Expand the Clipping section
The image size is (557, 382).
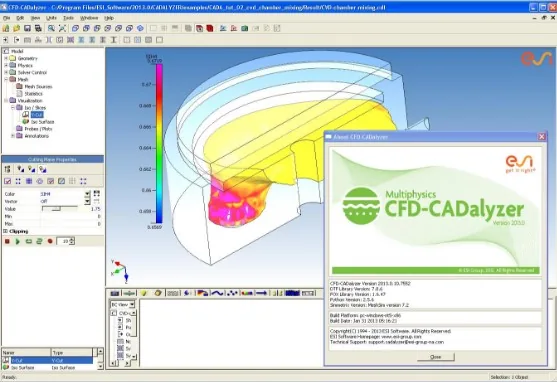click(x=5, y=231)
